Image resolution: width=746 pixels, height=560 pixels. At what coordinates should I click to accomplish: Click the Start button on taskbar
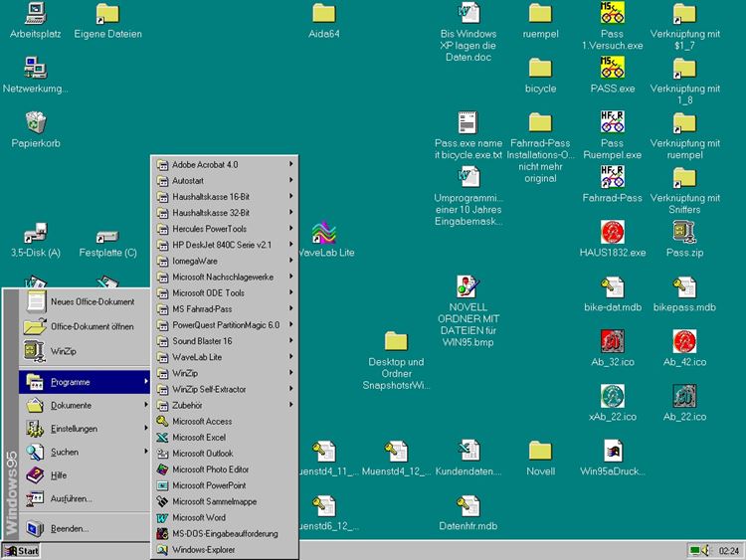point(21,551)
